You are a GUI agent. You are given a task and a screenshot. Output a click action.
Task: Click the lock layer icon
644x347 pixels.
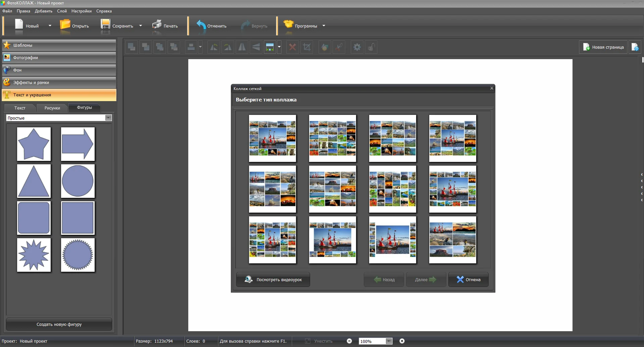tap(371, 47)
